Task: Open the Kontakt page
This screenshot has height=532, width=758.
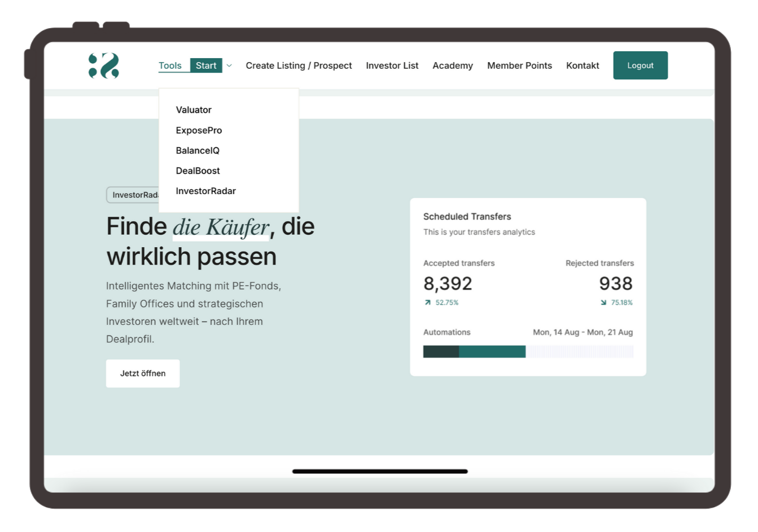Action: (582, 66)
